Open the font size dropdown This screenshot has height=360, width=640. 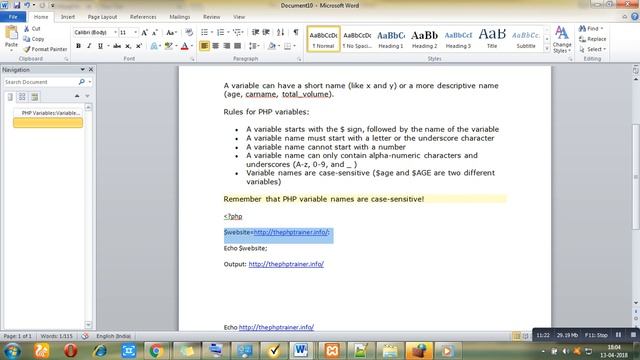click(x=136, y=33)
